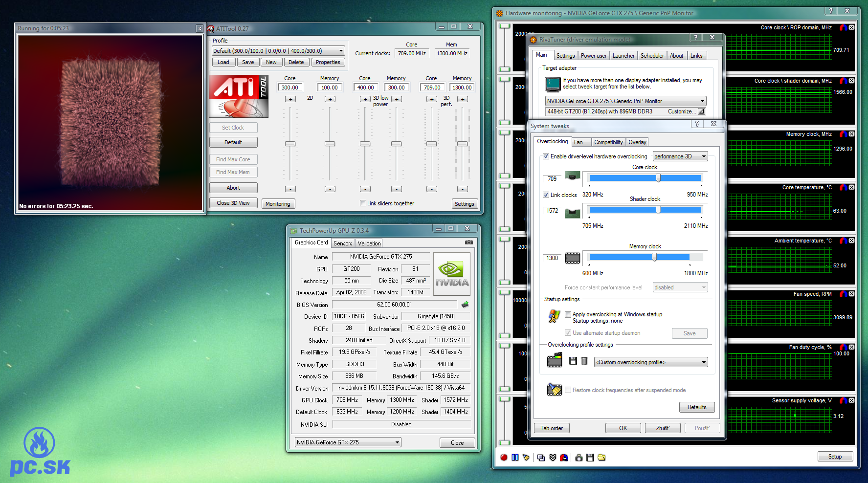Click the color icon on Core clock ROP domain graph
Viewport: 868px width, 483px height.
844,28
